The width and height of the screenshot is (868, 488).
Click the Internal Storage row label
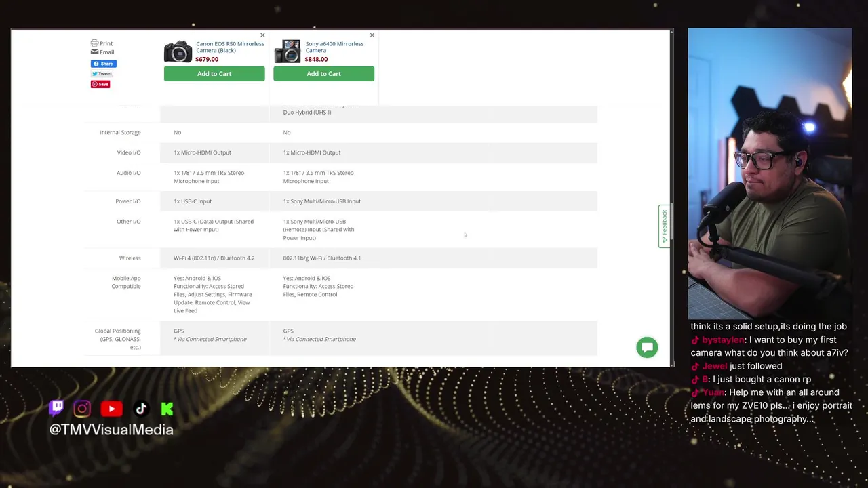(x=120, y=132)
